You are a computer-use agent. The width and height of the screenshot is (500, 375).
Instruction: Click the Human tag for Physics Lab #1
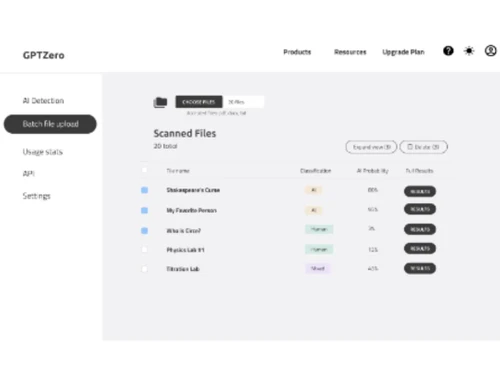pos(319,249)
